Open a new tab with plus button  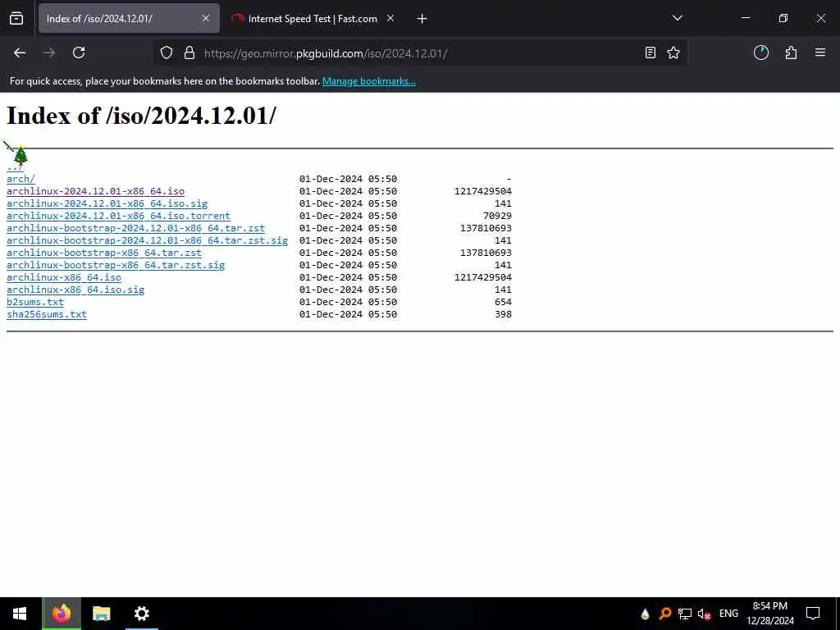422,19
